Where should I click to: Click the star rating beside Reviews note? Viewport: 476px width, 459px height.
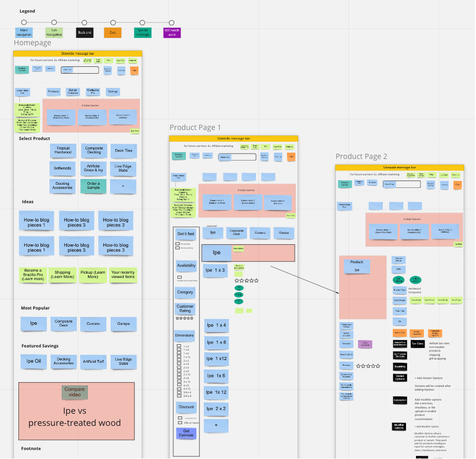pos(368,366)
